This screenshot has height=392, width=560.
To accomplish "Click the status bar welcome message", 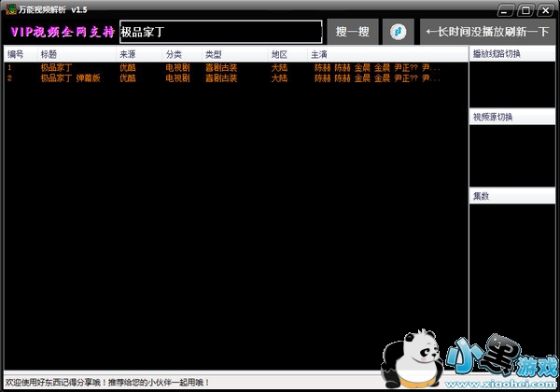I will (x=107, y=383).
